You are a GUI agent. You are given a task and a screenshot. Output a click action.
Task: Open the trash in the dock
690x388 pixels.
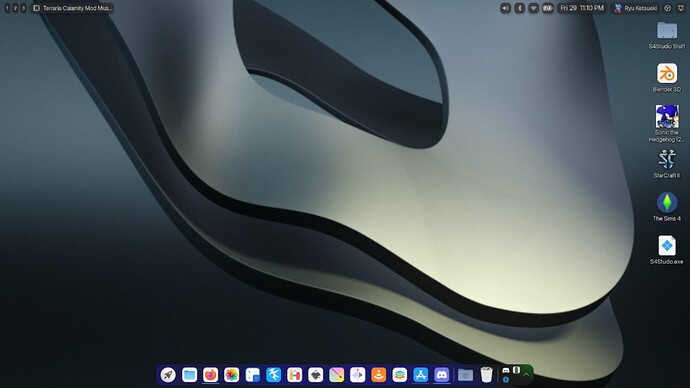tap(486, 375)
